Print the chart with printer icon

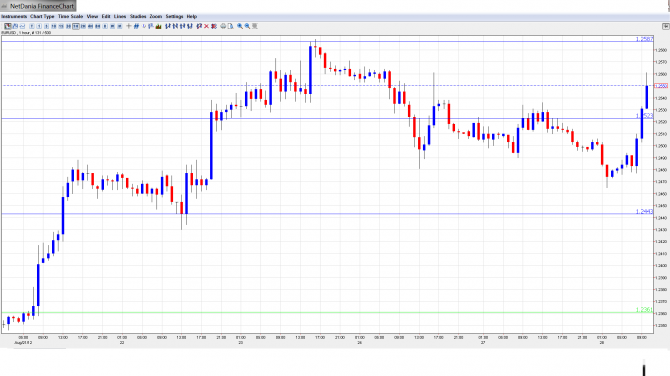click(x=223, y=26)
